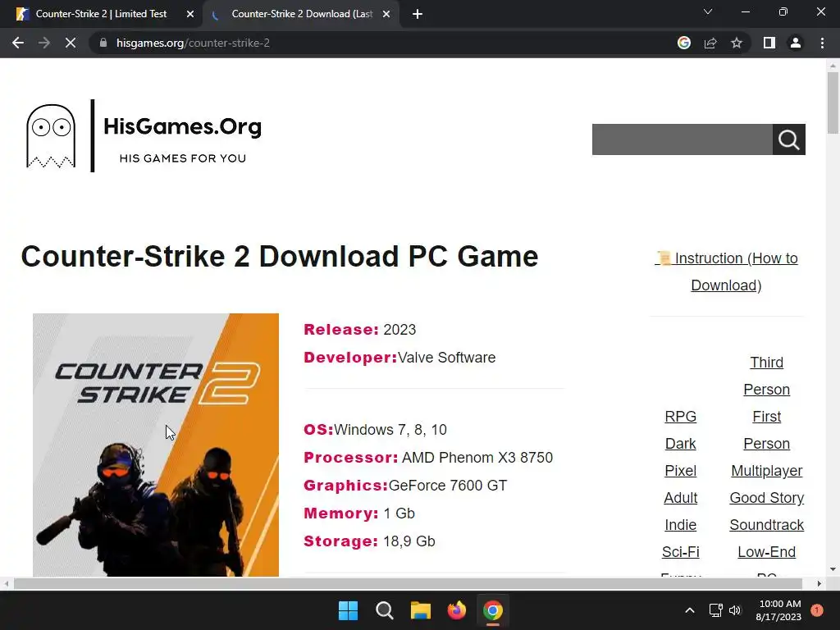Open the Dark category link
This screenshot has height=630, width=840.
(x=680, y=444)
